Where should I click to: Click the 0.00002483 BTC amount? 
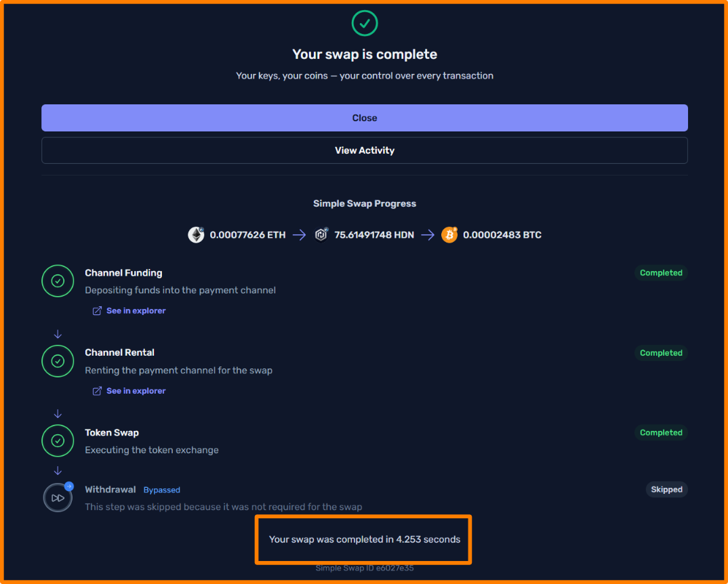pyautogui.click(x=502, y=235)
